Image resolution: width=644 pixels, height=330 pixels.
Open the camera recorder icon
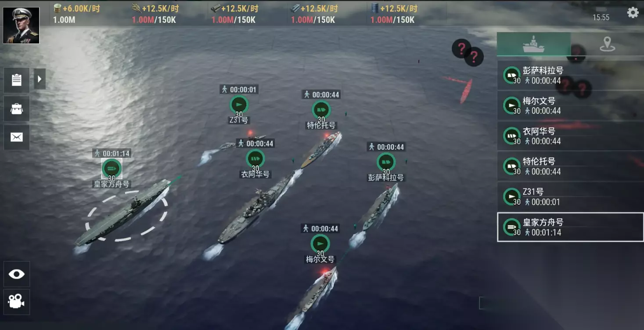[x=17, y=301]
